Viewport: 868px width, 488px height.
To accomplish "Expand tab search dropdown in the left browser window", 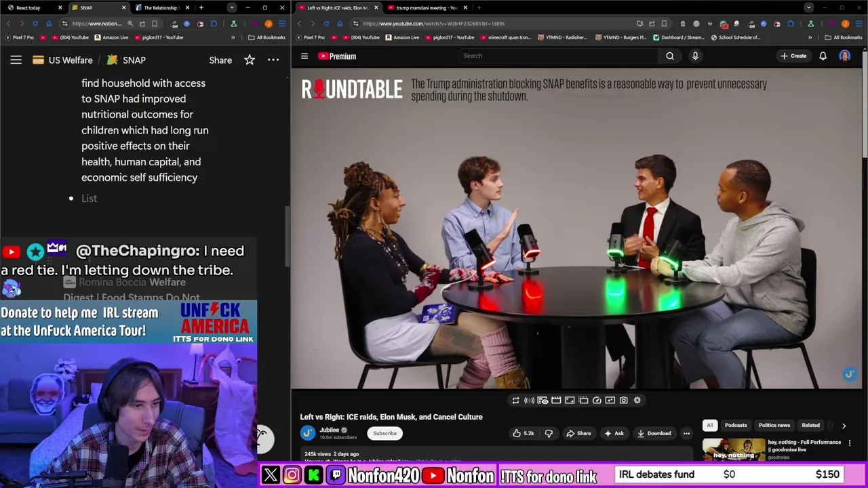I will tap(232, 7).
